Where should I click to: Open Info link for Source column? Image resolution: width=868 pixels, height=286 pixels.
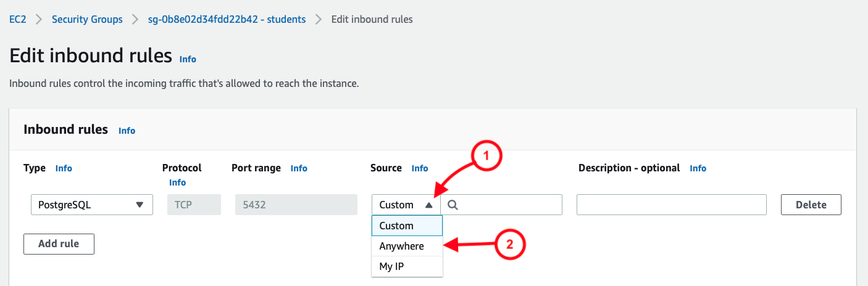[x=420, y=168]
